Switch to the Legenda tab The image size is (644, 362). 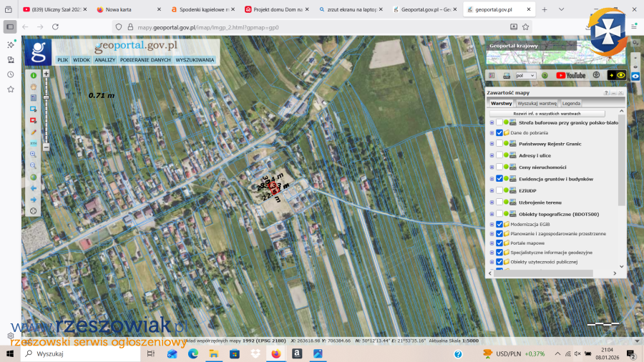(571, 103)
